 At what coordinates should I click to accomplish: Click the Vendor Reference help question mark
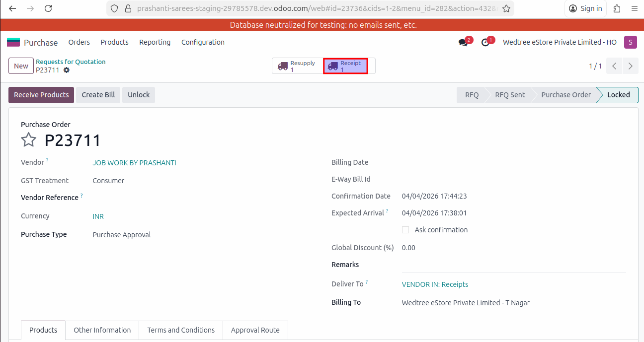(81, 196)
